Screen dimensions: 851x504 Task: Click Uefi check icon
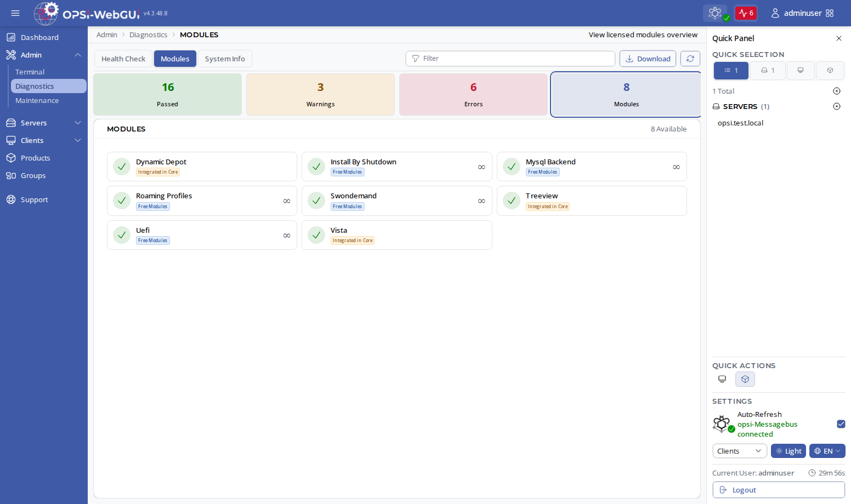[122, 235]
